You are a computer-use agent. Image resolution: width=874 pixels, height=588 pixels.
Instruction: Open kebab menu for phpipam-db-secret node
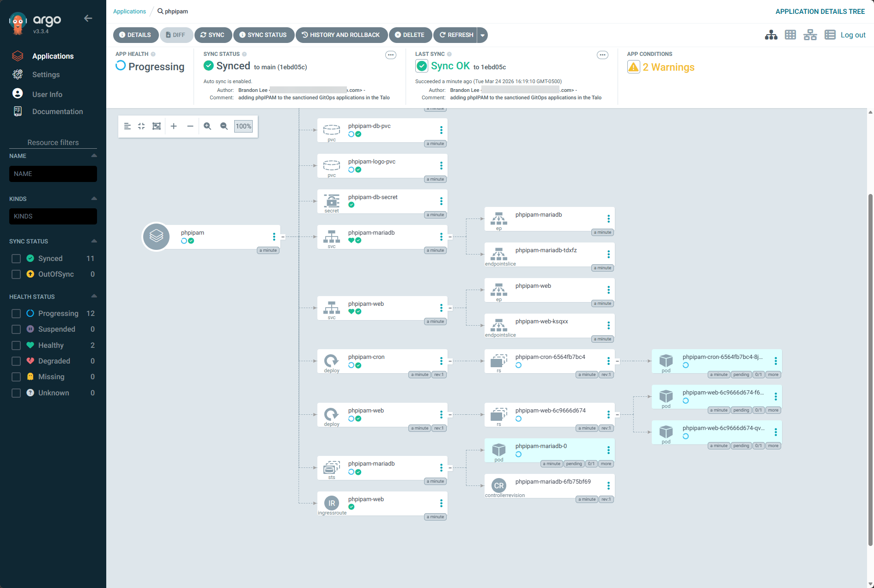[441, 201]
